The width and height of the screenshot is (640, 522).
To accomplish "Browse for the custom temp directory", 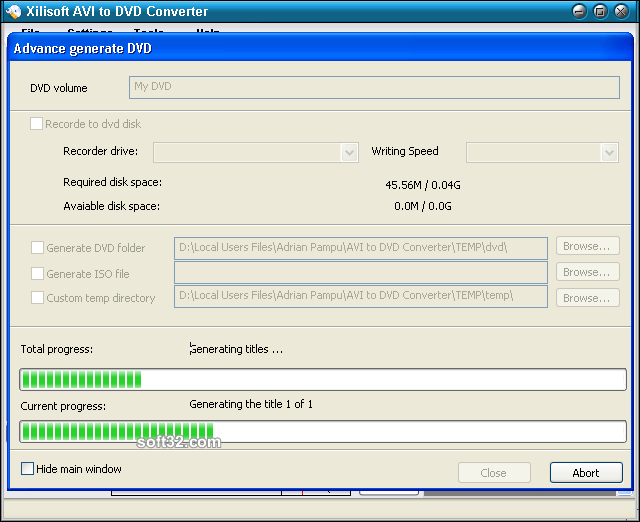I will [587, 298].
